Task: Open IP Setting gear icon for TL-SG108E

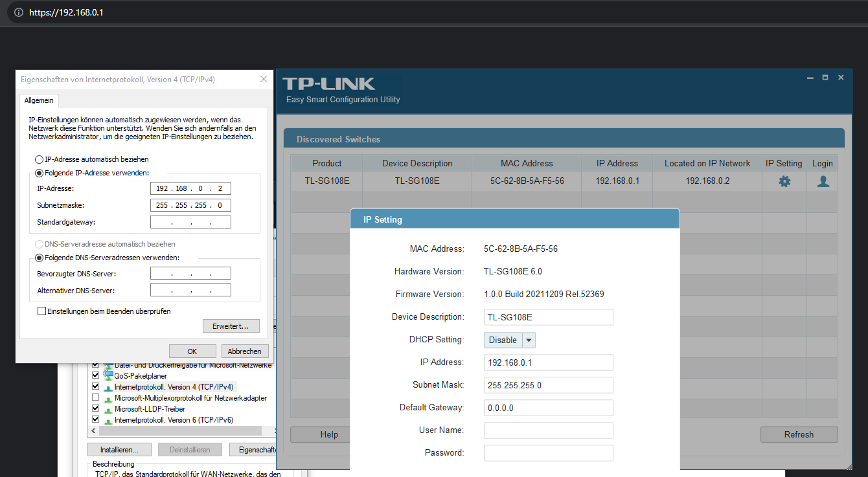Action: click(784, 181)
